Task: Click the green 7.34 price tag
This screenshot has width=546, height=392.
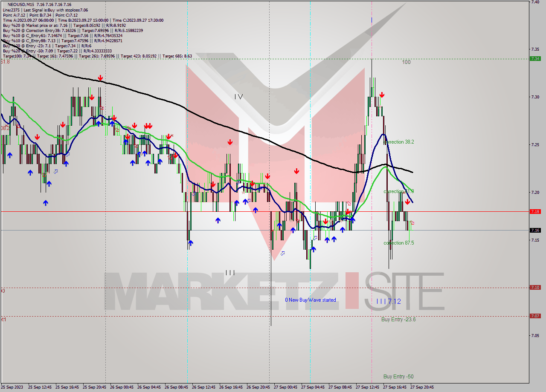Action: 535,59
